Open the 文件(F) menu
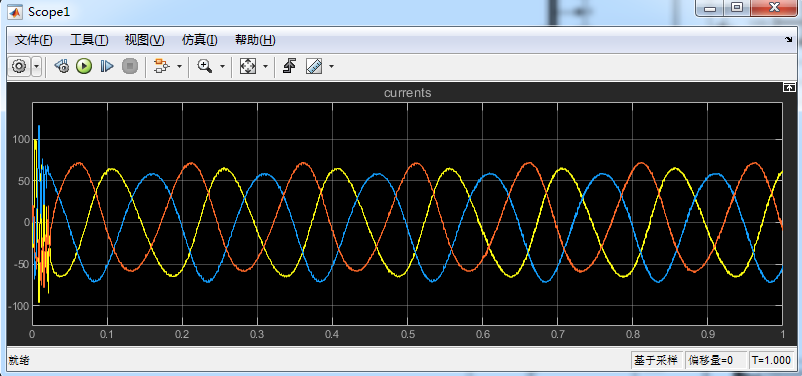802x376 pixels. (x=34, y=40)
